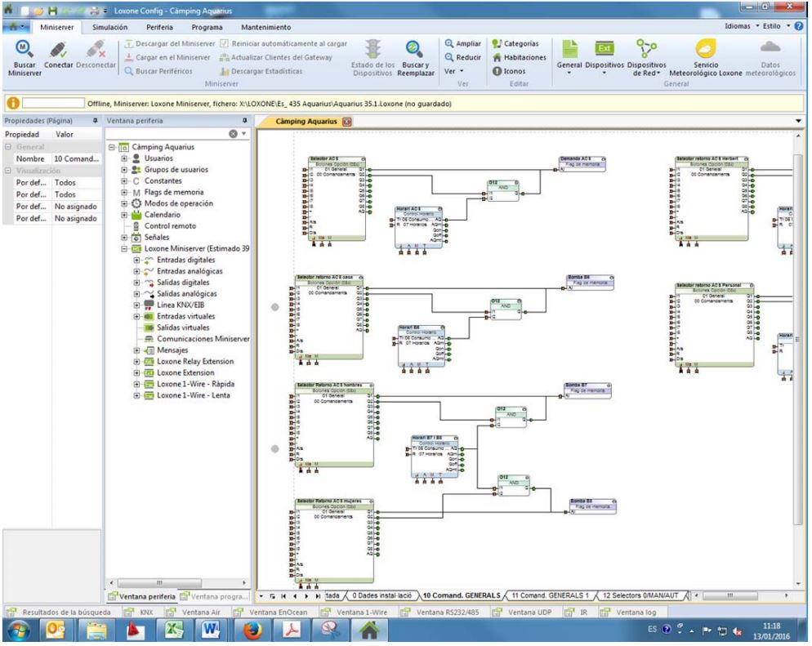Open the Miniserver ribbon tab
Image resolution: width=812 pixels, height=646 pixels.
[56, 27]
